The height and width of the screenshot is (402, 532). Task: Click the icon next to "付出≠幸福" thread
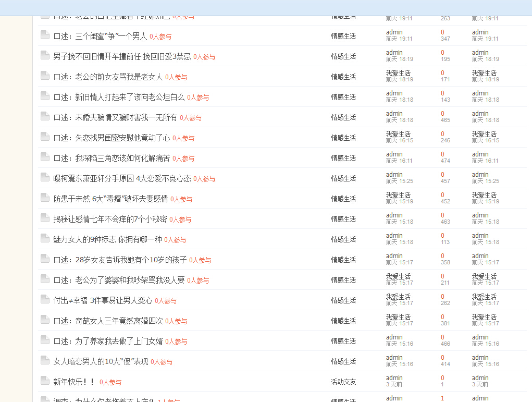pyautogui.click(x=44, y=300)
